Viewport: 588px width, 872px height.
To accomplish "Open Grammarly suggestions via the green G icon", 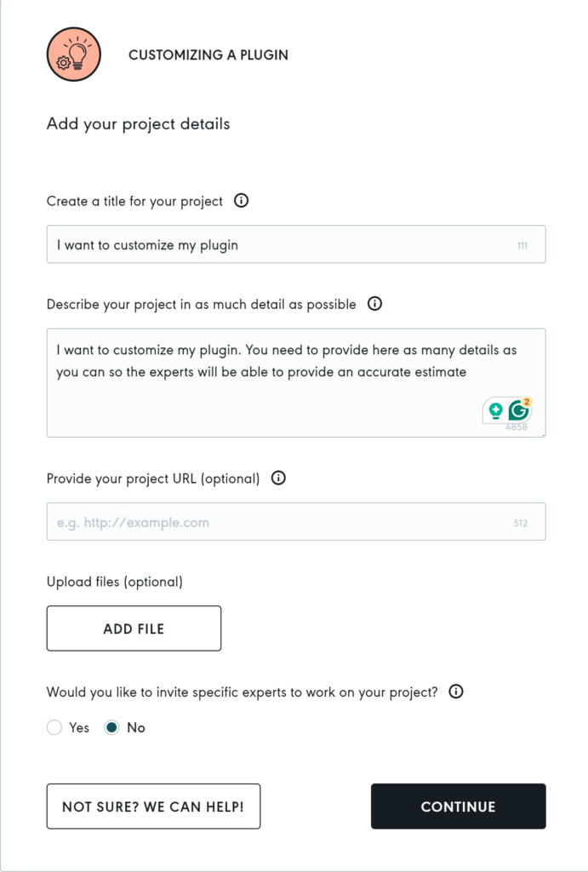I will point(520,410).
